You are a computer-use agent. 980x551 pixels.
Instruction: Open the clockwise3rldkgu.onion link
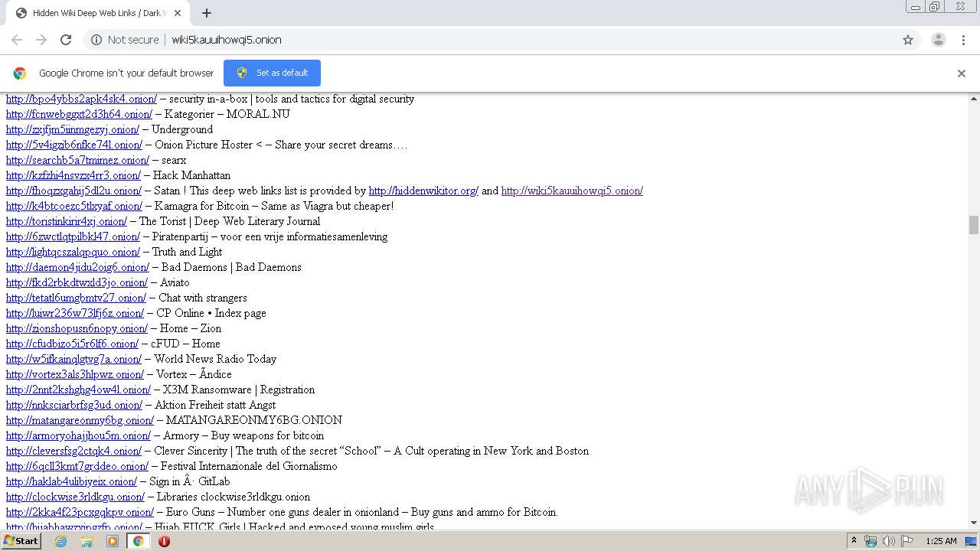pyautogui.click(x=75, y=497)
